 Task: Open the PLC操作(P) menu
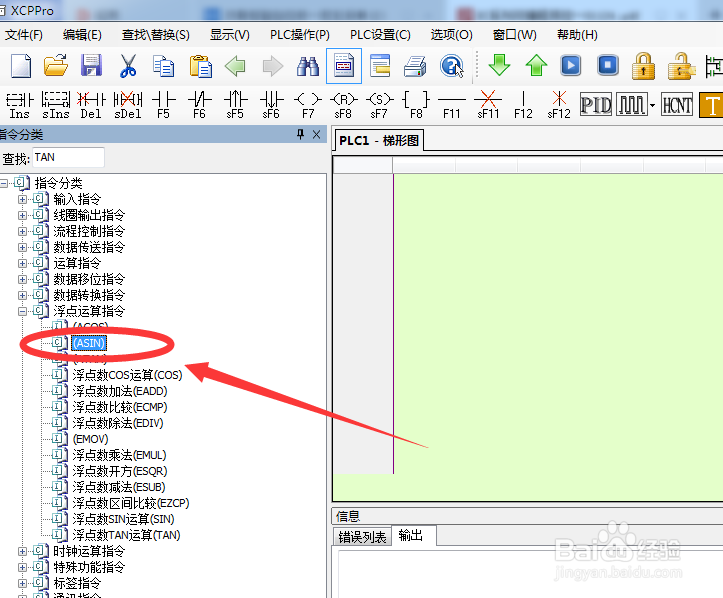point(300,35)
